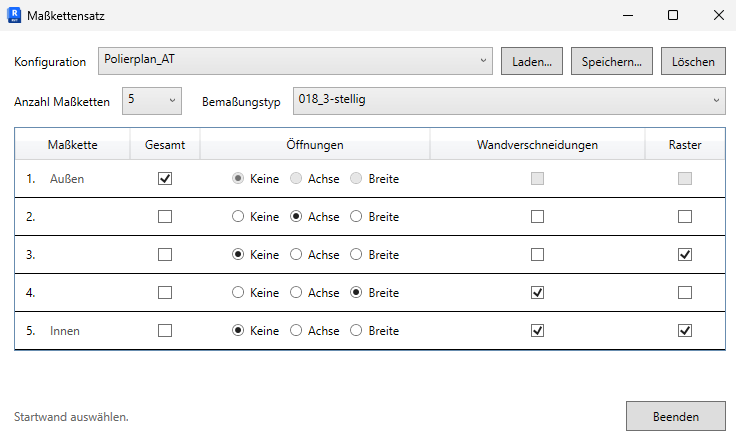This screenshot has width=736, height=447.
Task: Click the Wandverschneidungen column header
Action: tap(537, 145)
